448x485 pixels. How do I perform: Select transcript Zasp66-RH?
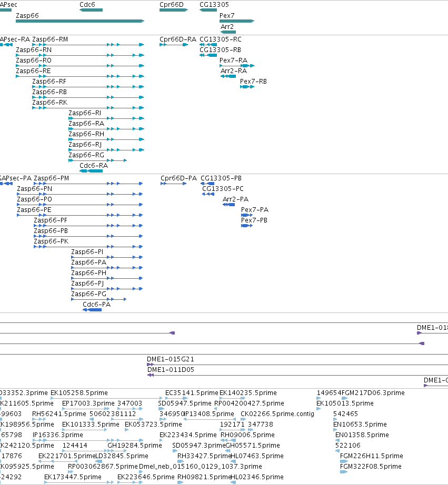click(x=106, y=139)
